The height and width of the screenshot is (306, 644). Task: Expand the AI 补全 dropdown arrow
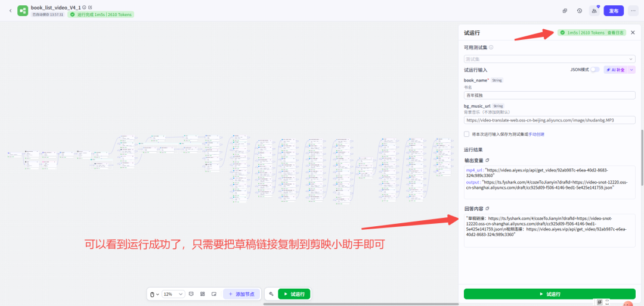coord(632,70)
